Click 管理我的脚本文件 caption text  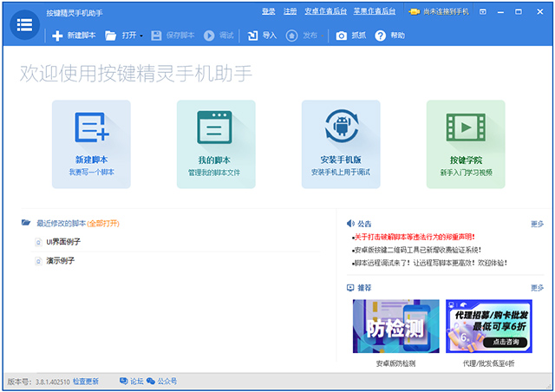coord(214,173)
